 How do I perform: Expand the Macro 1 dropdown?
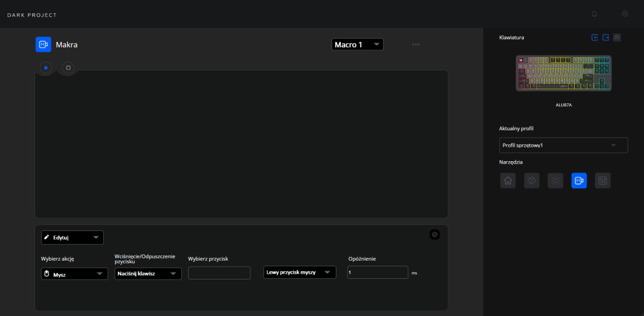[357, 45]
